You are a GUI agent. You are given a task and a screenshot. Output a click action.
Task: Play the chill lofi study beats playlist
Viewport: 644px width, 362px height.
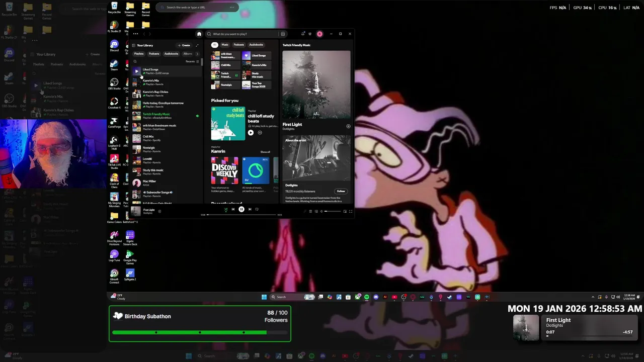click(x=251, y=133)
